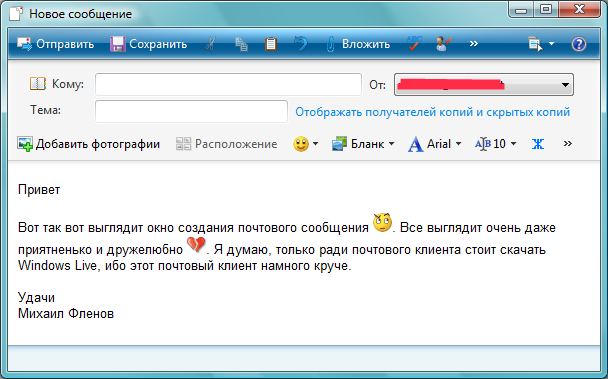The width and height of the screenshot is (608, 379).
Task: Show more toolbar commands chevron at top
Action: tap(473, 44)
